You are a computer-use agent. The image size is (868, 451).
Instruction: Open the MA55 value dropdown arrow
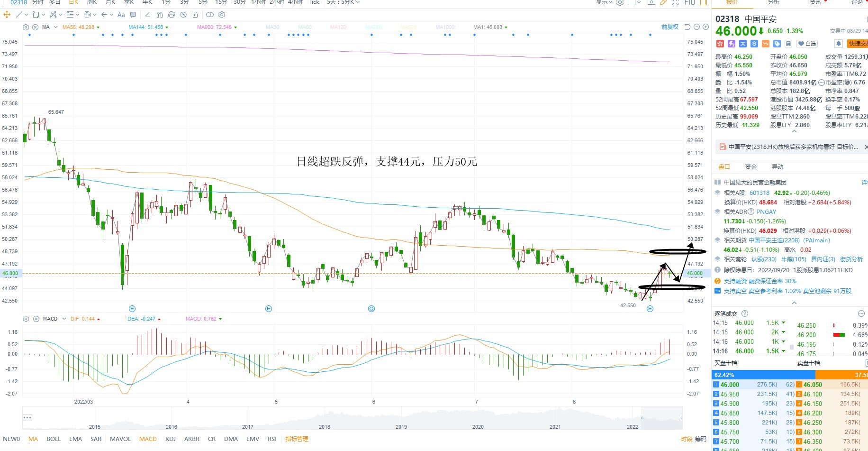tap(98, 28)
